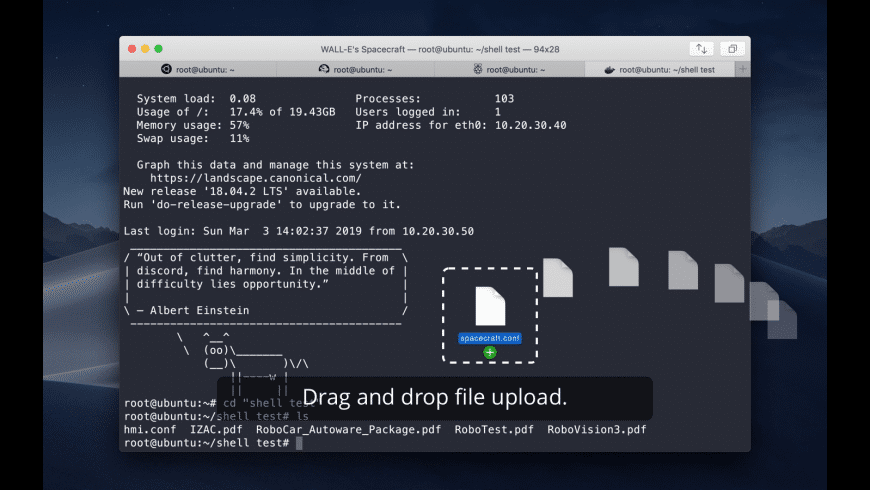
Task: Open the tab with the astronaut helmet icon
Action: pos(356,69)
